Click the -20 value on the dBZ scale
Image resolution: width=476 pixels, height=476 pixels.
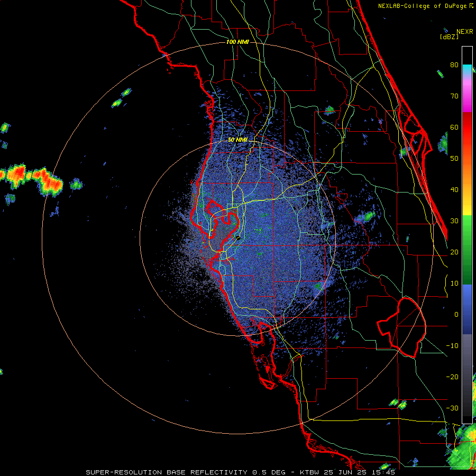pyautogui.click(x=452, y=377)
